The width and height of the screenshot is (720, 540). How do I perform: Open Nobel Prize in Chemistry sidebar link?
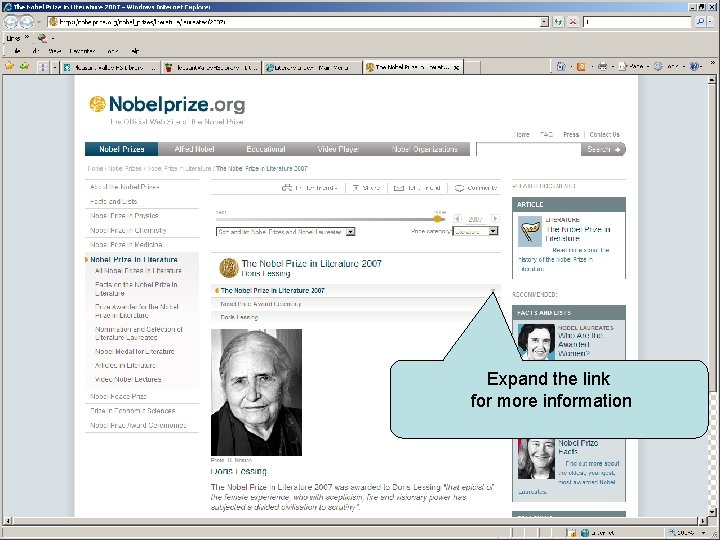[128, 230]
